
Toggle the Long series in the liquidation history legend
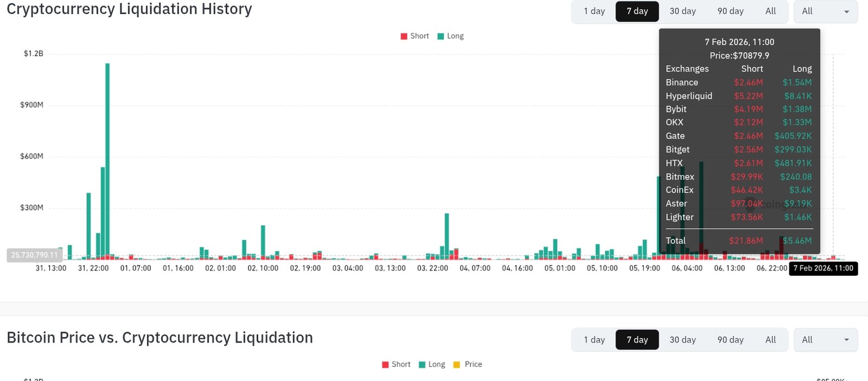pyautogui.click(x=450, y=36)
